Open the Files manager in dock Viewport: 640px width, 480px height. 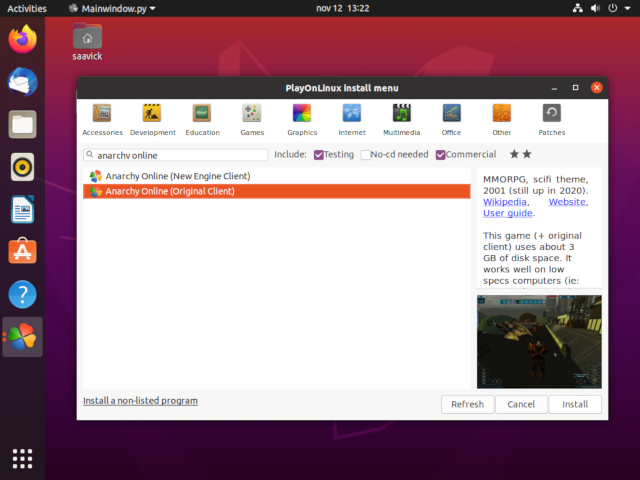(x=22, y=124)
